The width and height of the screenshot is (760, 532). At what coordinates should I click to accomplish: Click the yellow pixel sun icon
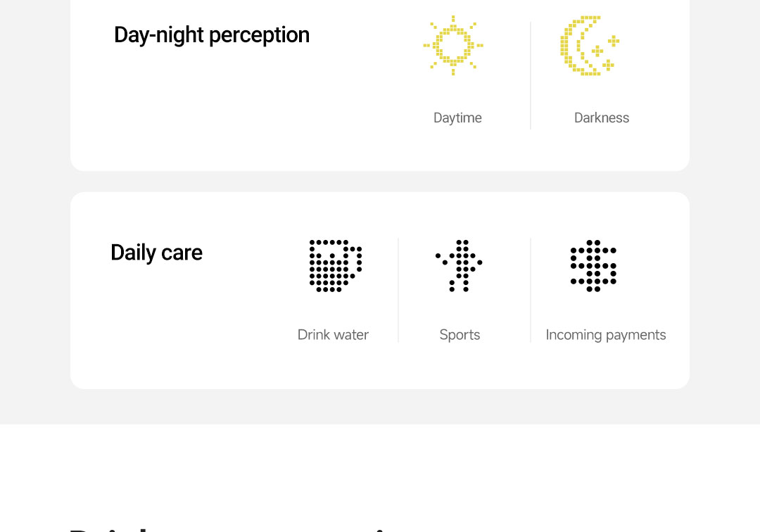pyautogui.click(x=453, y=46)
